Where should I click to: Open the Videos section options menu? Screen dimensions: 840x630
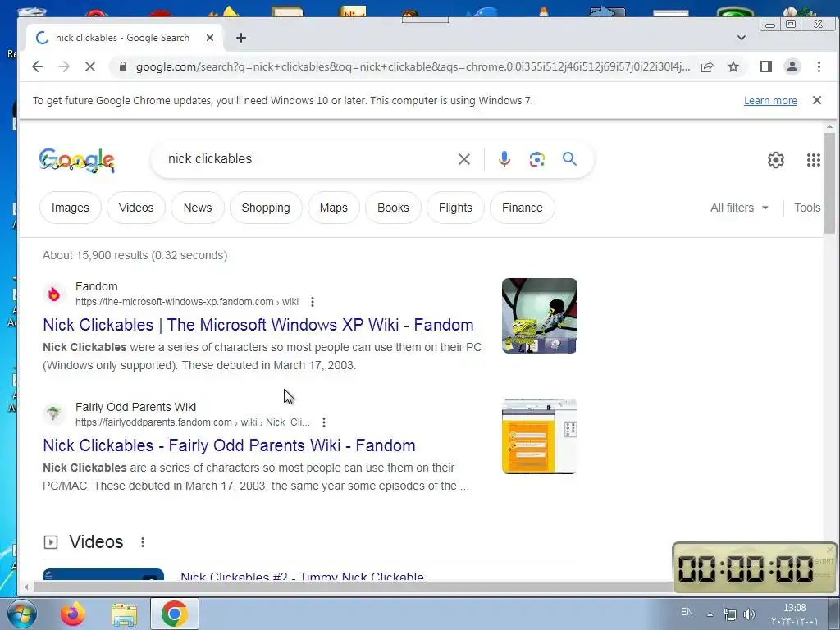tap(143, 542)
